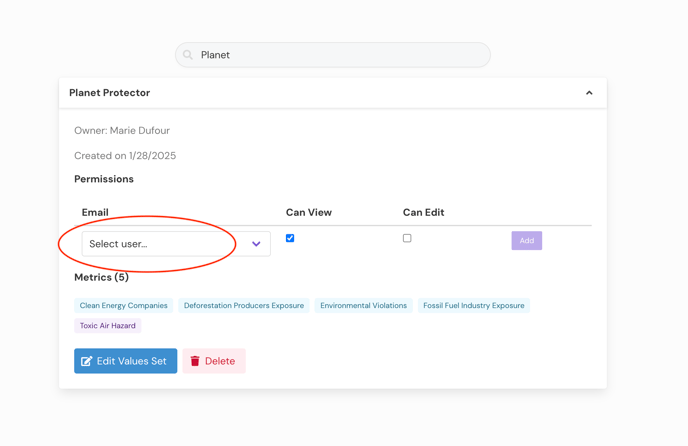The image size is (688, 446).
Task: Click the Permissions heading
Action: (x=104, y=179)
